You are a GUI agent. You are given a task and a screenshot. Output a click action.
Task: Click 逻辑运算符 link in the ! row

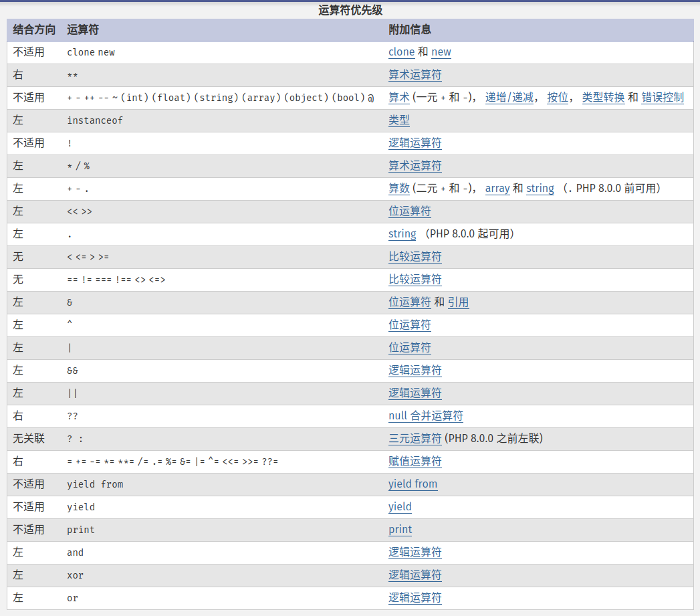(415, 143)
